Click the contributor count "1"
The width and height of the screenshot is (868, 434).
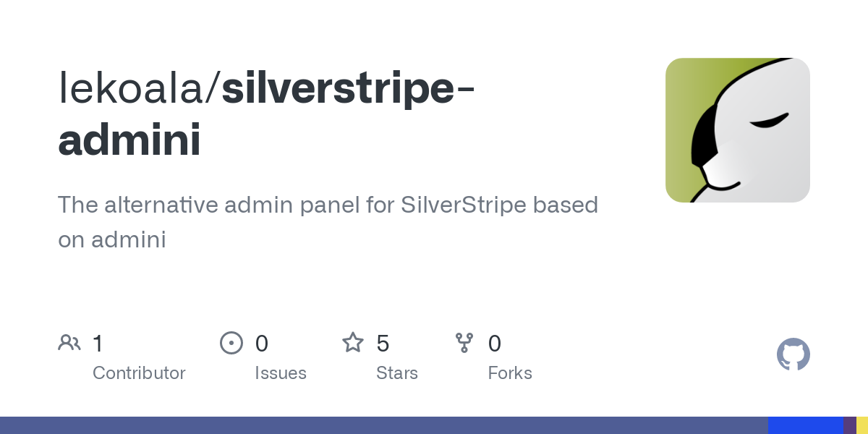coord(98,343)
